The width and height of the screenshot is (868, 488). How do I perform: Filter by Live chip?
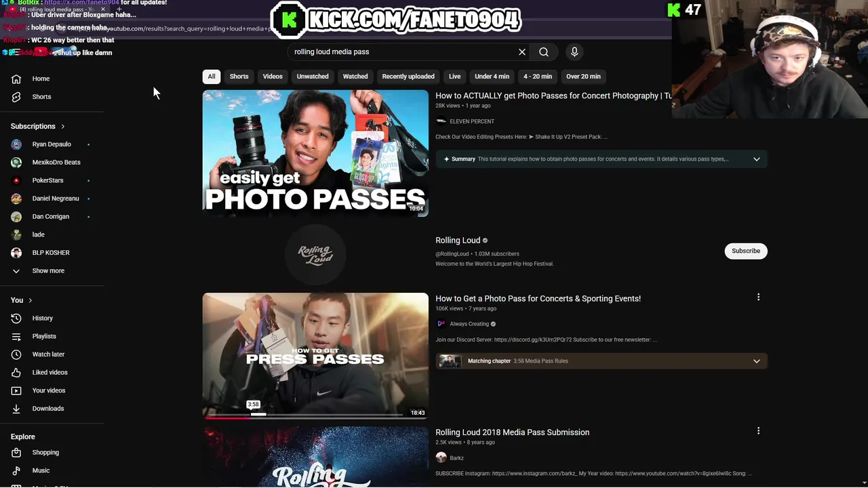point(455,77)
